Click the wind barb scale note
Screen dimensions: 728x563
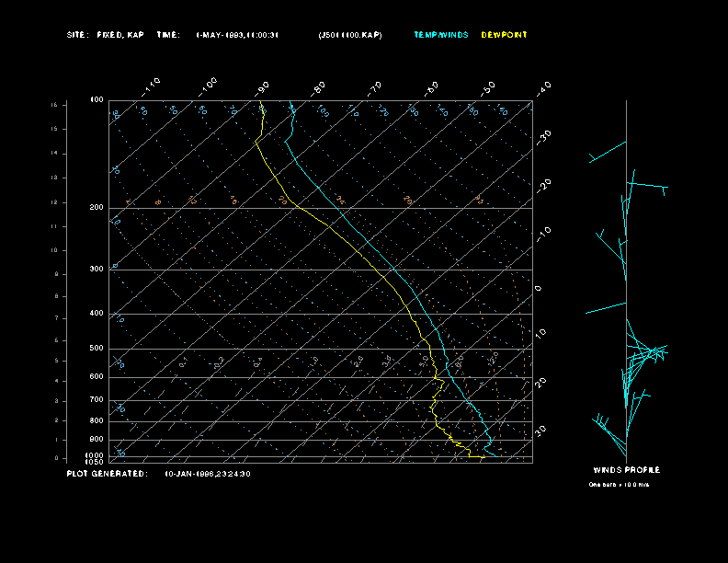click(x=619, y=484)
